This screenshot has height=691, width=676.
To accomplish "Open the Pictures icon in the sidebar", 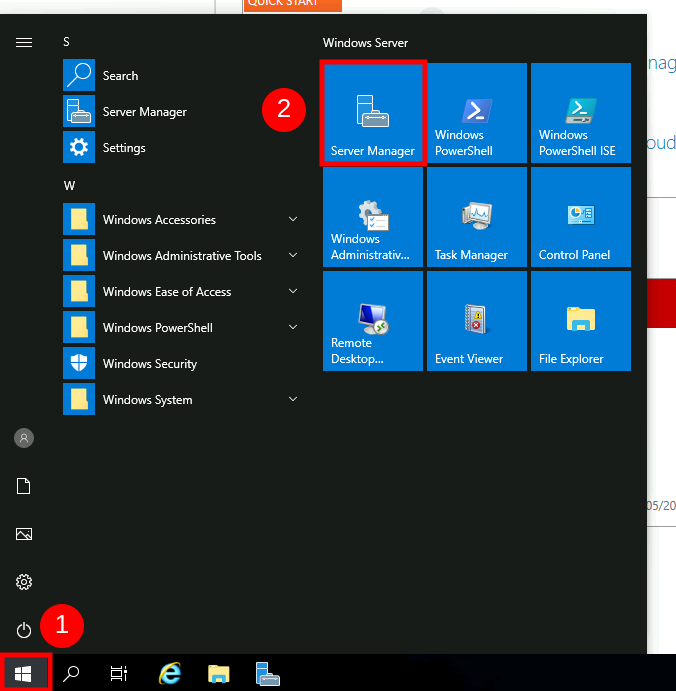I will (x=24, y=534).
